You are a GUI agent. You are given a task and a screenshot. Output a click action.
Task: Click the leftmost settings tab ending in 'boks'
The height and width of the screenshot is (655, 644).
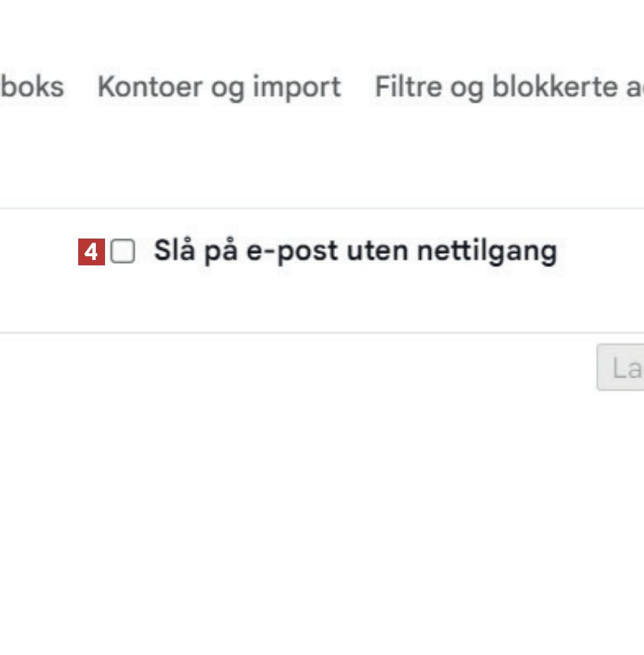point(32,87)
